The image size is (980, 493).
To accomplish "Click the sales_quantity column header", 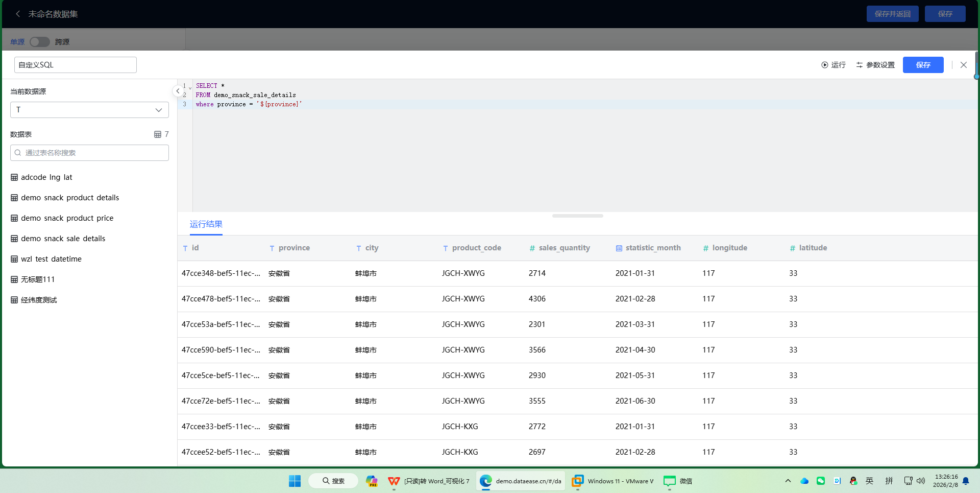I will (x=564, y=248).
